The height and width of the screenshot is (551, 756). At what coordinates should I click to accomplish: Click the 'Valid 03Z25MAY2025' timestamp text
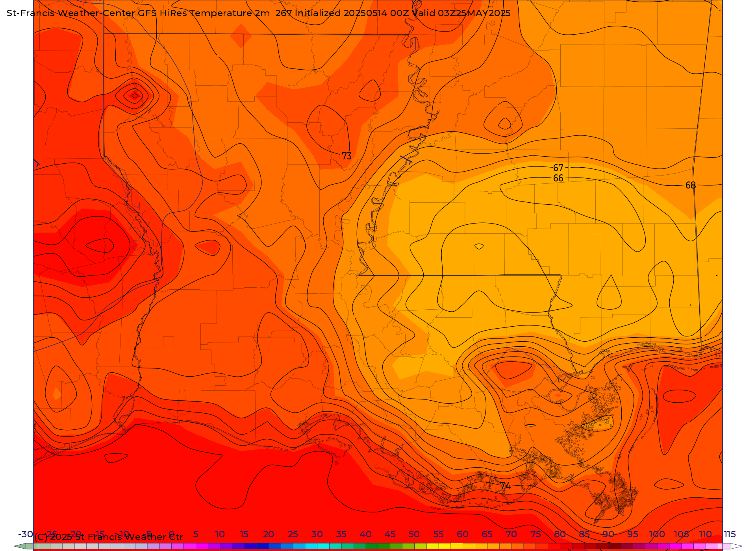click(x=461, y=13)
